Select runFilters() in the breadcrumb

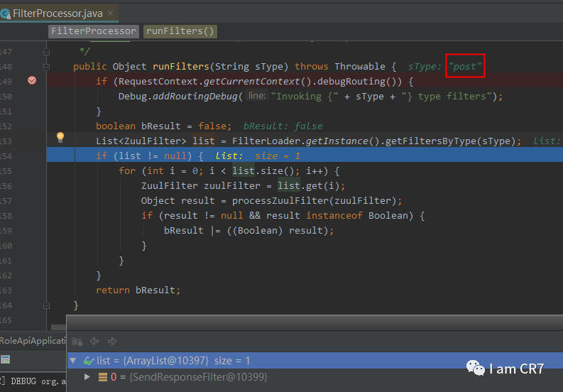180,31
